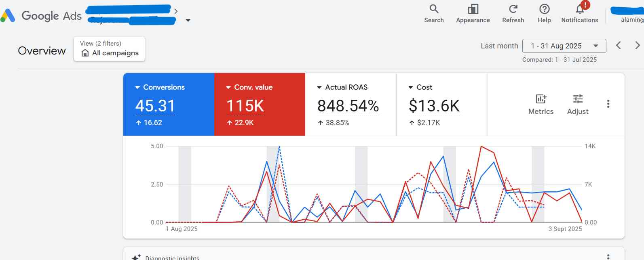Viewport: 644px width, 260px height.
Task: Open the All campaigns view filter
Action: (109, 49)
